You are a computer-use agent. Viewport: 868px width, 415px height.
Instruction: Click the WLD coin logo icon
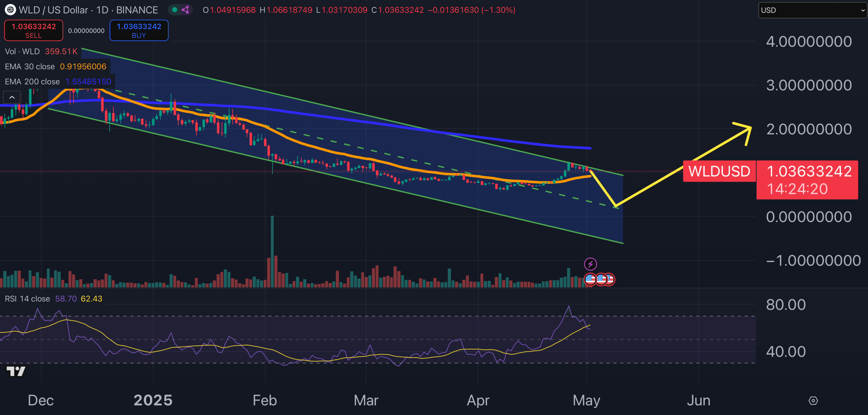(10, 10)
